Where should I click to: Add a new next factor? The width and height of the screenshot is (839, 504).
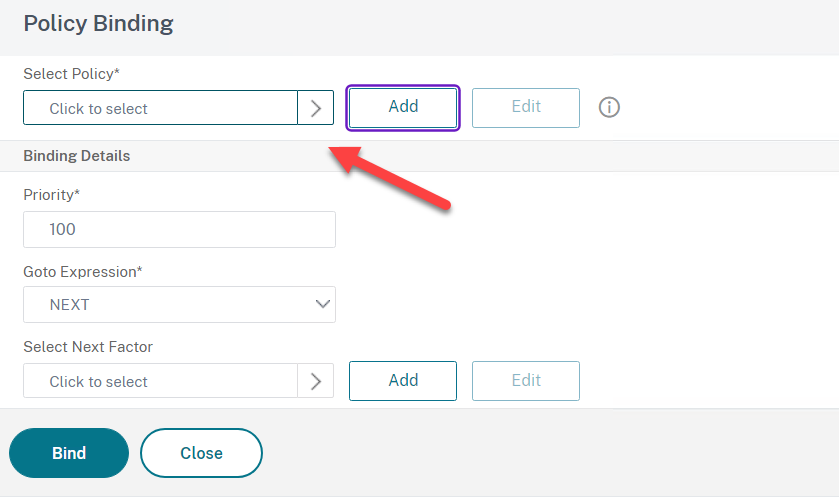tap(403, 381)
